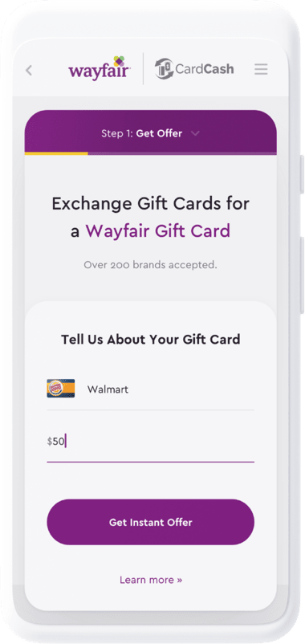This screenshot has width=305, height=644.
Task: Focus the $50 amount input field
Action: [150, 442]
